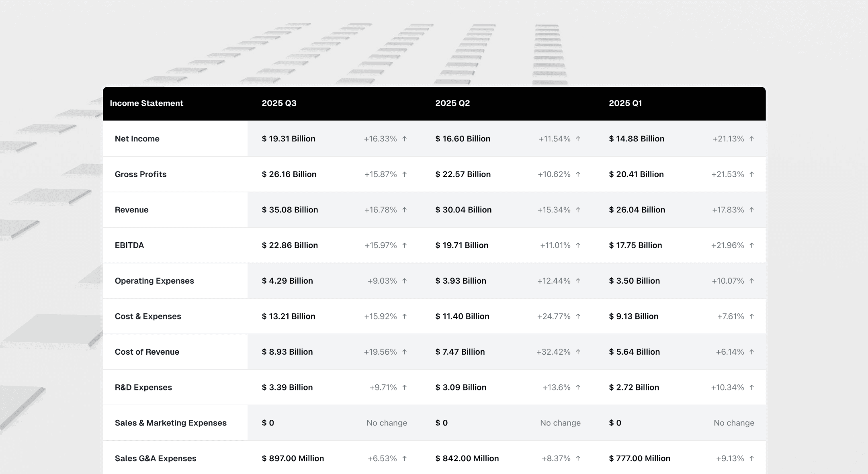868x474 pixels.
Task: Click the up arrow next to Operating Expenses +9.03%
Action: click(x=405, y=281)
